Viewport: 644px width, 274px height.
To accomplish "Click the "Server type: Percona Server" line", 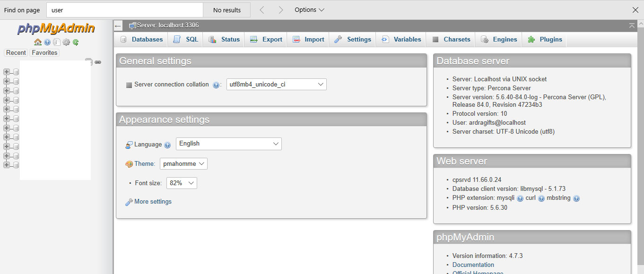I will point(492,88).
